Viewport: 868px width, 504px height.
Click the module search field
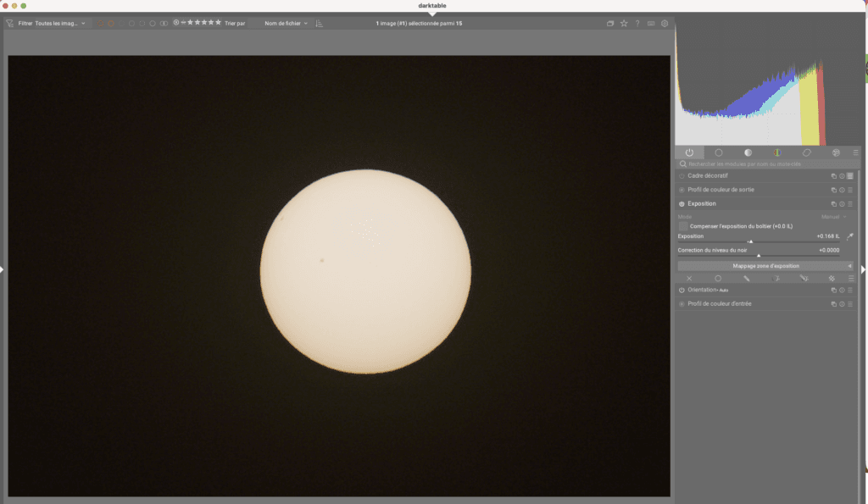(767, 163)
